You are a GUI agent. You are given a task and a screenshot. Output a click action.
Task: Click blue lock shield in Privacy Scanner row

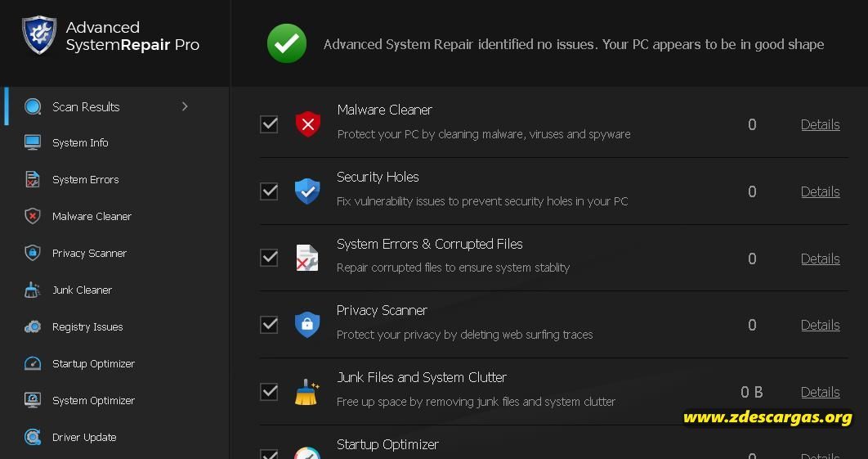307,325
